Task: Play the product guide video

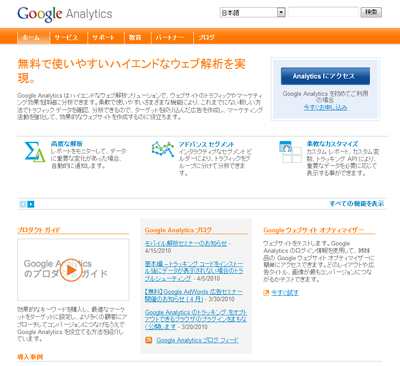Action: (72, 270)
